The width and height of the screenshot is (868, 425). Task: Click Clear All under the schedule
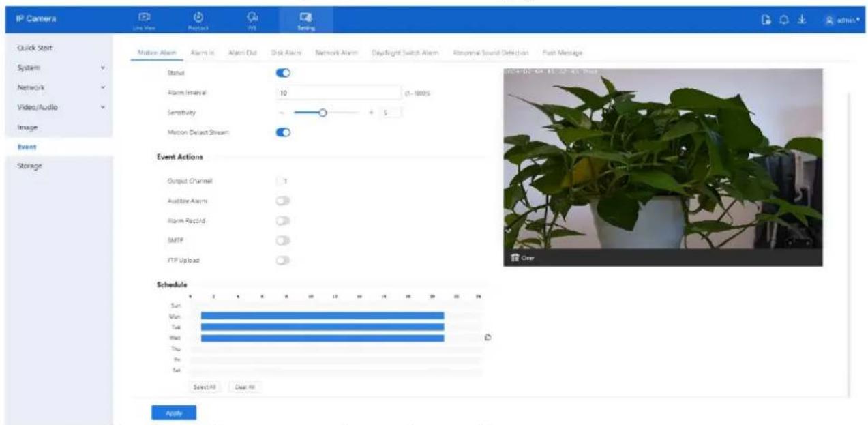tap(245, 386)
